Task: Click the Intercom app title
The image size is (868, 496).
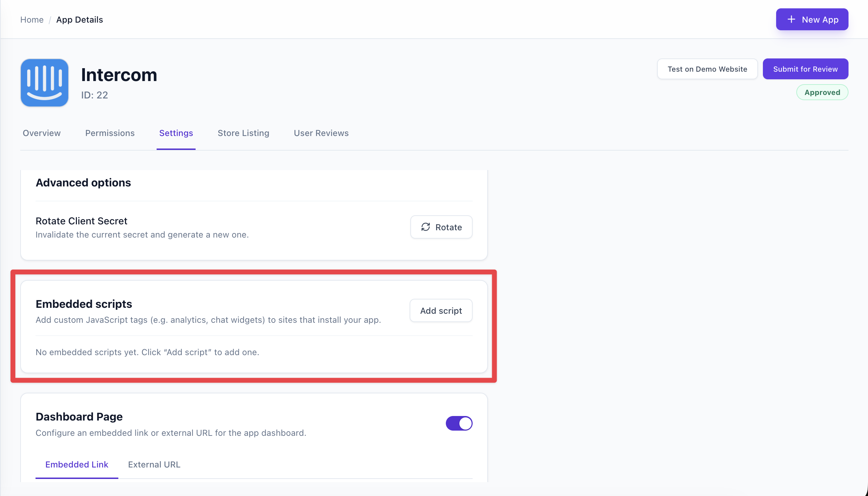Action: coord(119,75)
